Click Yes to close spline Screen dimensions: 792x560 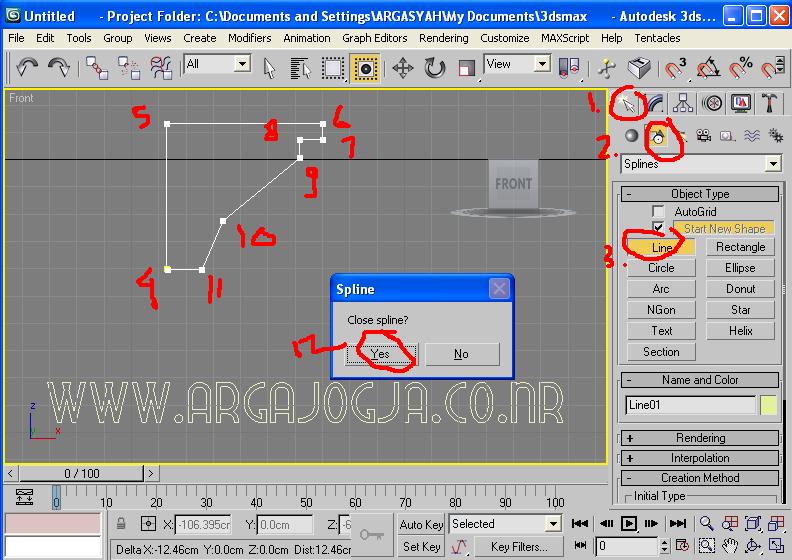[x=381, y=354]
